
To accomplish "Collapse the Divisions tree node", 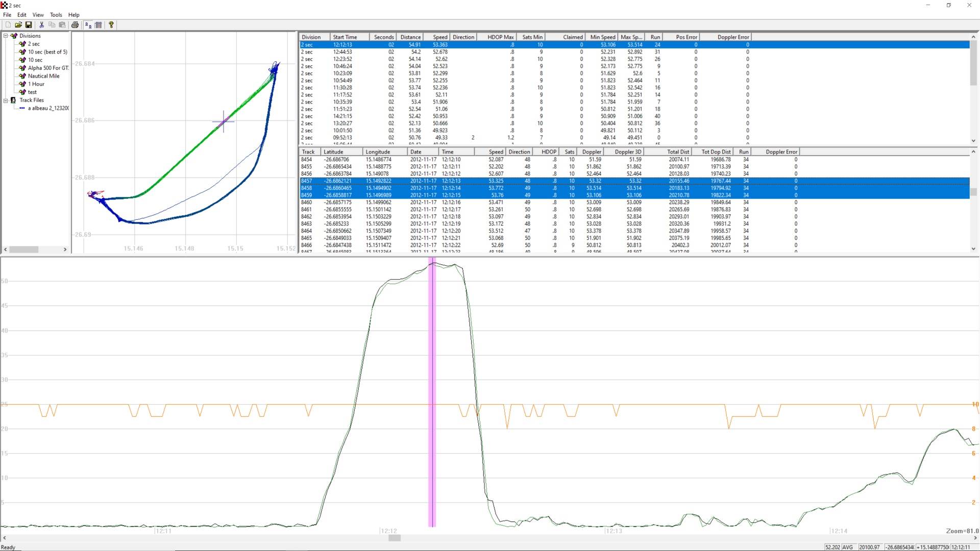I will [6, 36].
